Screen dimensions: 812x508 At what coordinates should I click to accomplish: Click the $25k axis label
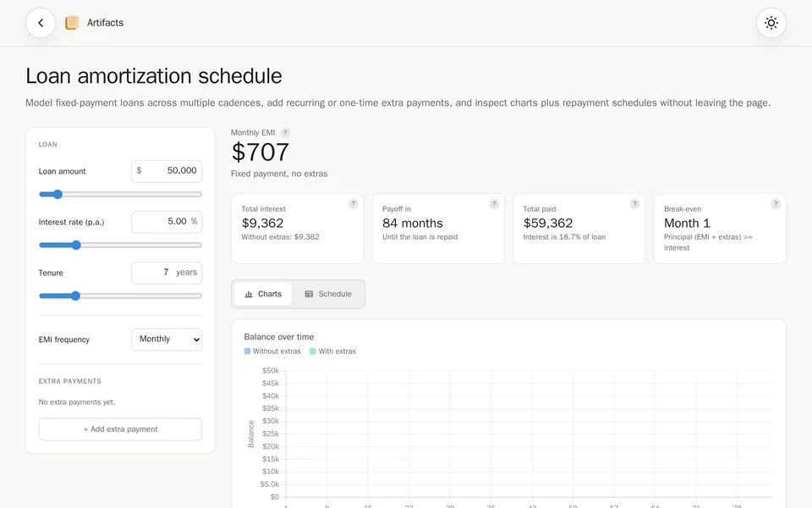271,433
